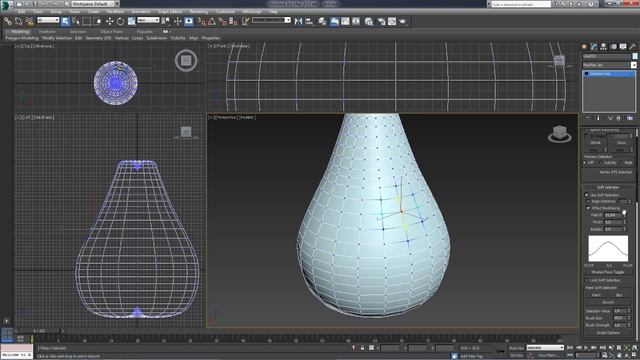
Task: Choose the Rectangular Selection Region tool
Action: [x=87, y=21]
